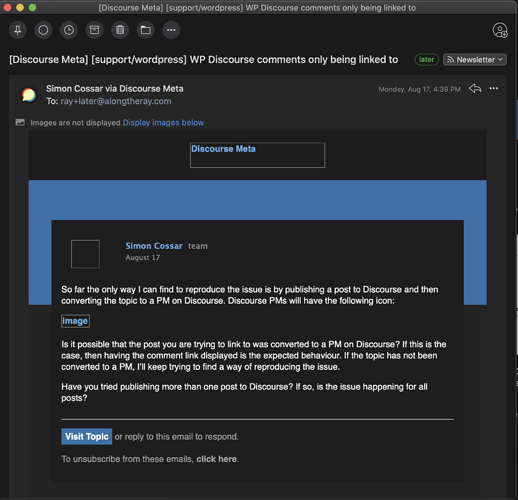This screenshot has height=500, width=518.
Task: Reply using the arrow icon near the date
Action: pyautogui.click(x=475, y=89)
